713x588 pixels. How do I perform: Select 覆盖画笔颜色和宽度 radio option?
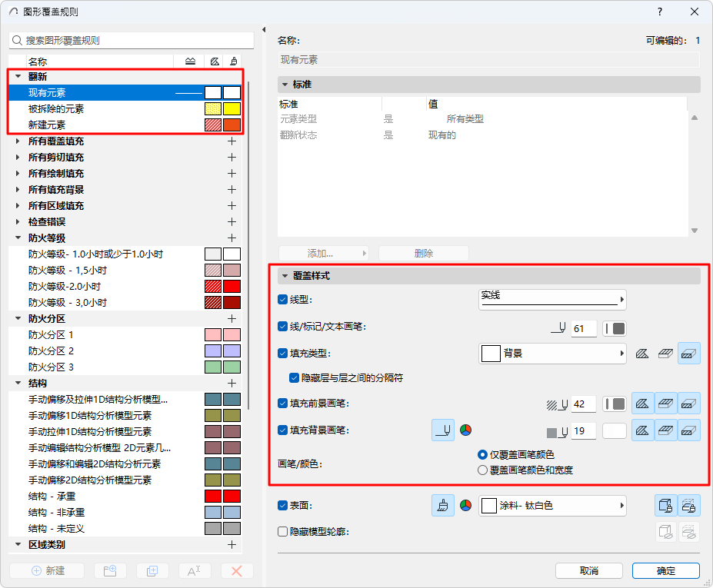[x=482, y=470]
